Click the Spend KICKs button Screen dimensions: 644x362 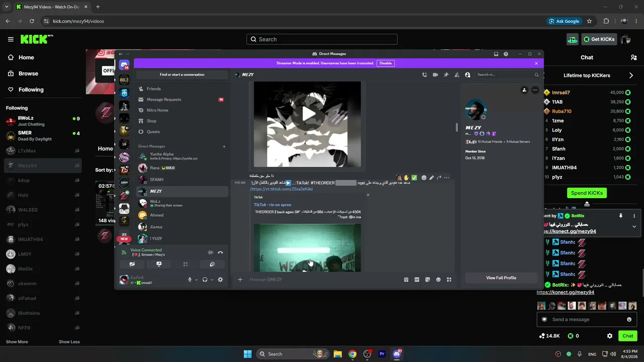click(587, 193)
